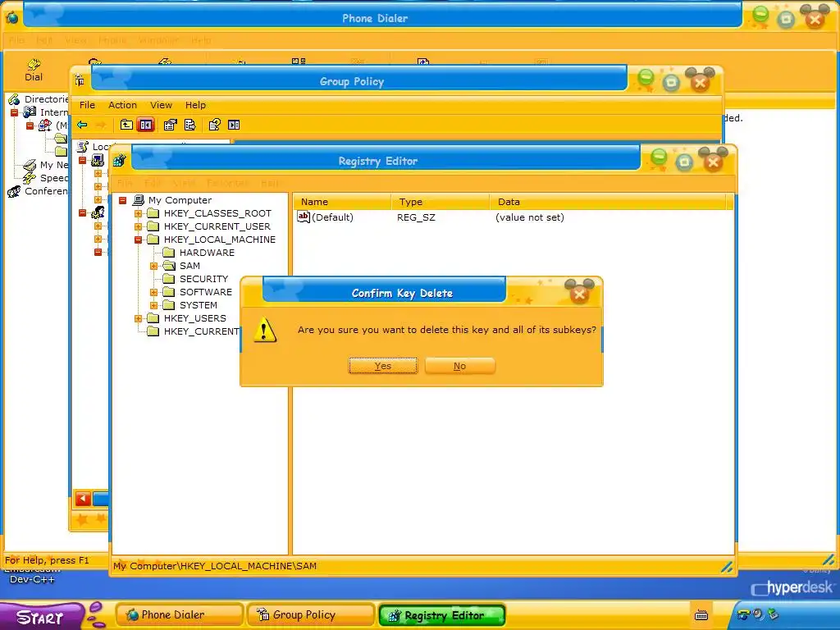Open the Edit menu in Registry Editor
The height and width of the screenshot is (630, 840).
pyautogui.click(x=153, y=183)
